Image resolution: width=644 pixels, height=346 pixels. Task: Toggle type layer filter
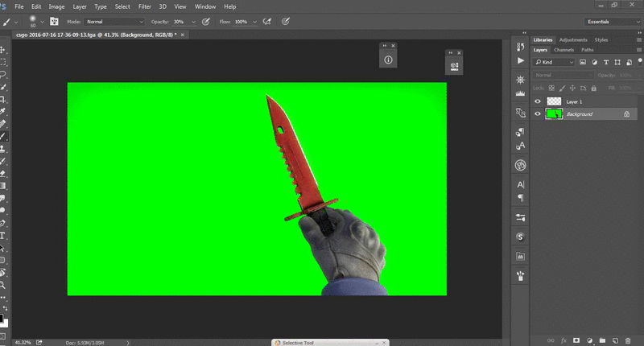[x=606, y=62]
